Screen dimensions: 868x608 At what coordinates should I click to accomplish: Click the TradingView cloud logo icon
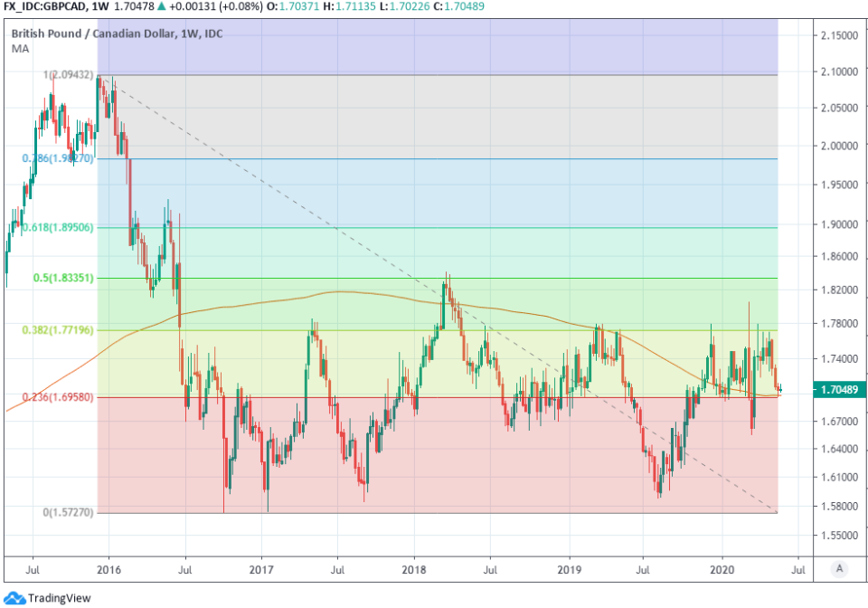tap(14, 598)
